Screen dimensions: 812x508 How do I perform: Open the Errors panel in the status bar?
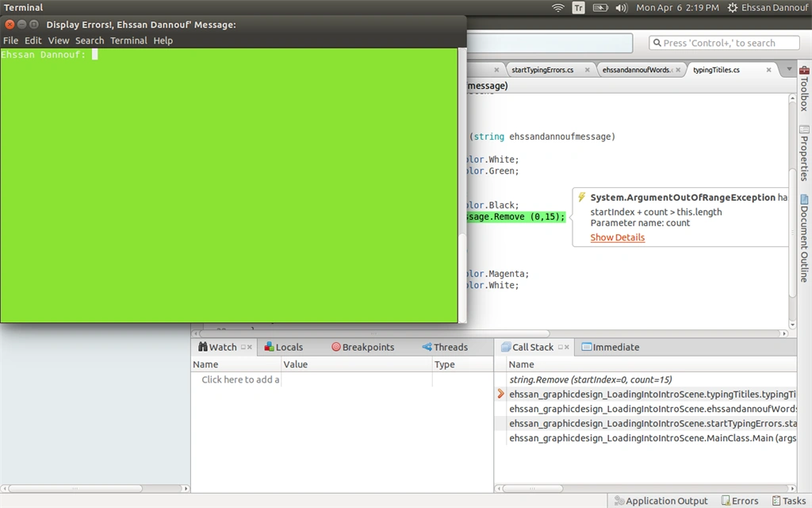click(740, 501)
